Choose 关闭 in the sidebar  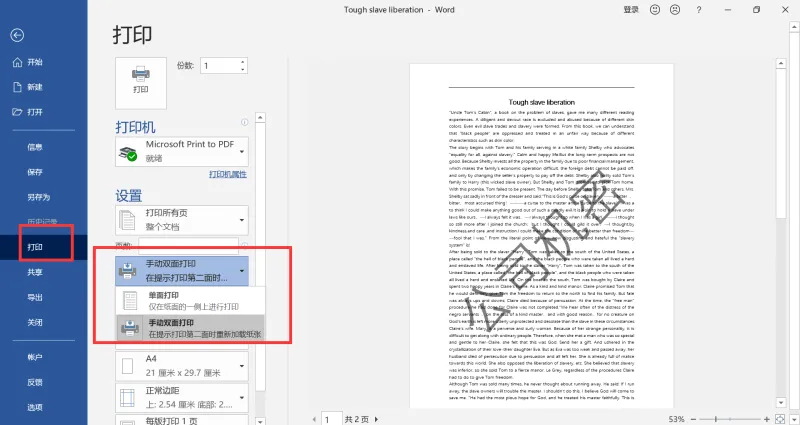point(35,322)
